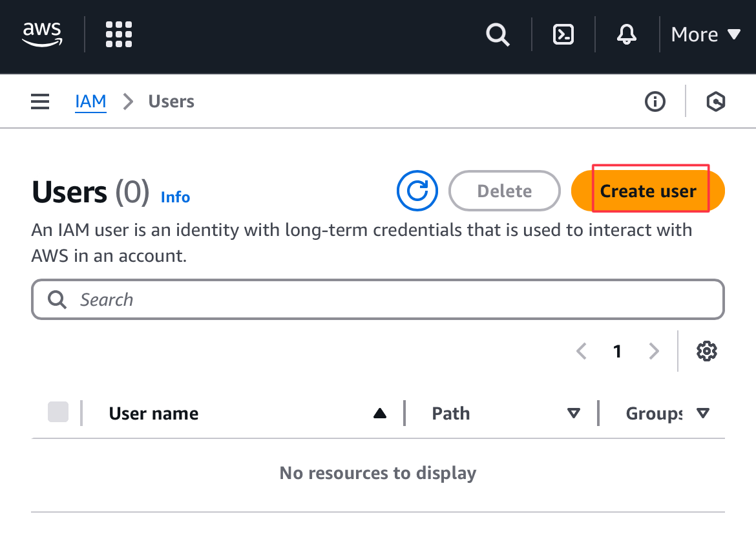The width and height of the screenshot is (756, 534).
Task: Click the Create user button
Action: tap(648, 191)
